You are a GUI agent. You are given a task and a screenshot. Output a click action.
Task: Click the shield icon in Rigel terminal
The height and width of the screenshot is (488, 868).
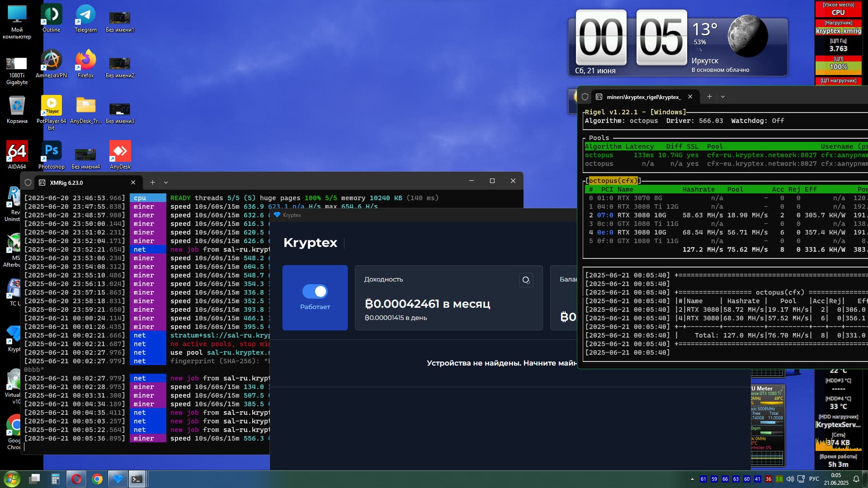585,97
